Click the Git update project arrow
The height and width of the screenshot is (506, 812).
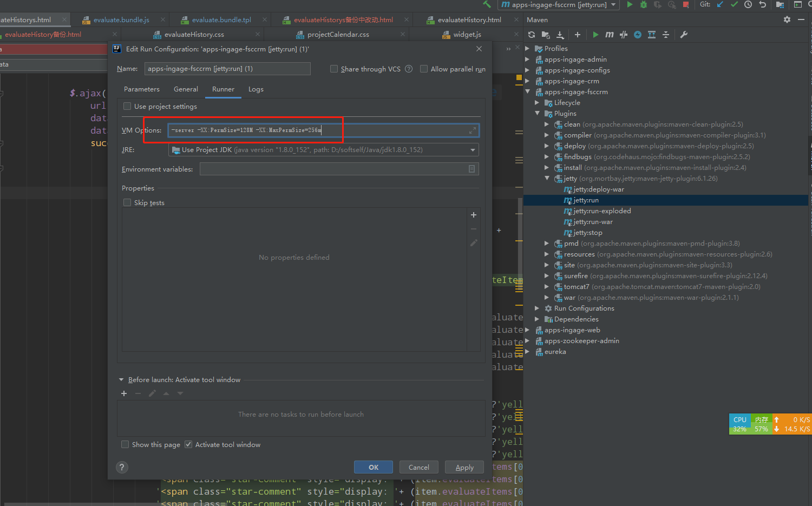coord(720,4)
